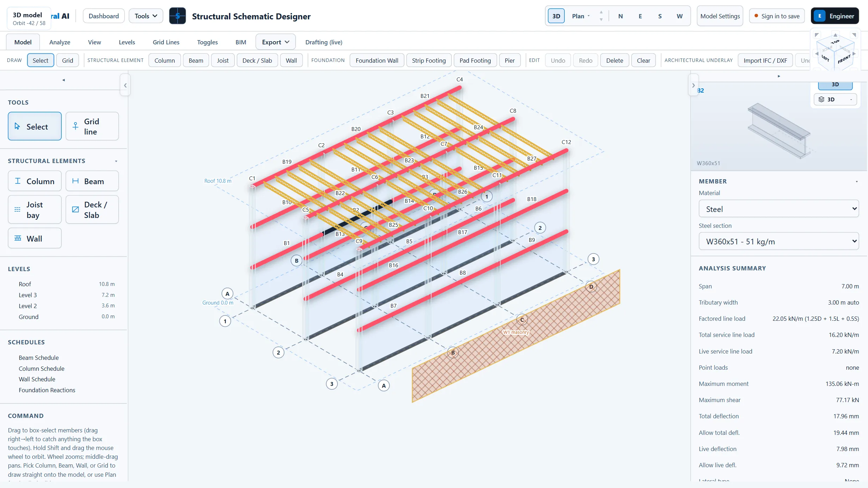Click Pad Footing foundation button
The height and width of the screenshot is (488, 868).
pyautogui.click(x=475, y=60)
